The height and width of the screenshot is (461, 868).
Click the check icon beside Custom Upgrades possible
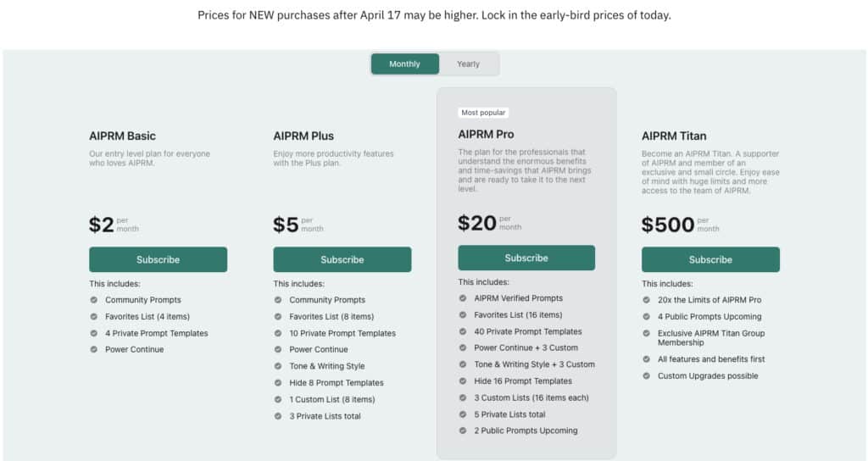coord(646,375)
